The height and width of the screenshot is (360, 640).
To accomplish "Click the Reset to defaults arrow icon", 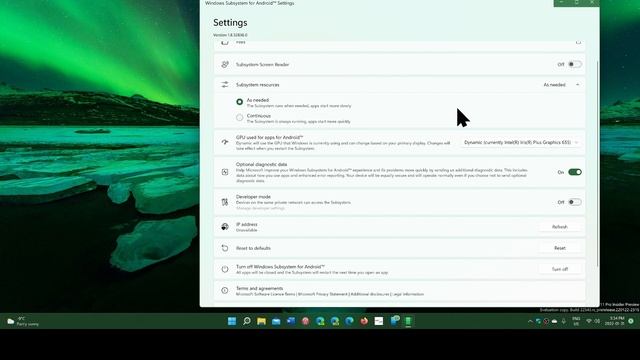I will click(225, 248).
